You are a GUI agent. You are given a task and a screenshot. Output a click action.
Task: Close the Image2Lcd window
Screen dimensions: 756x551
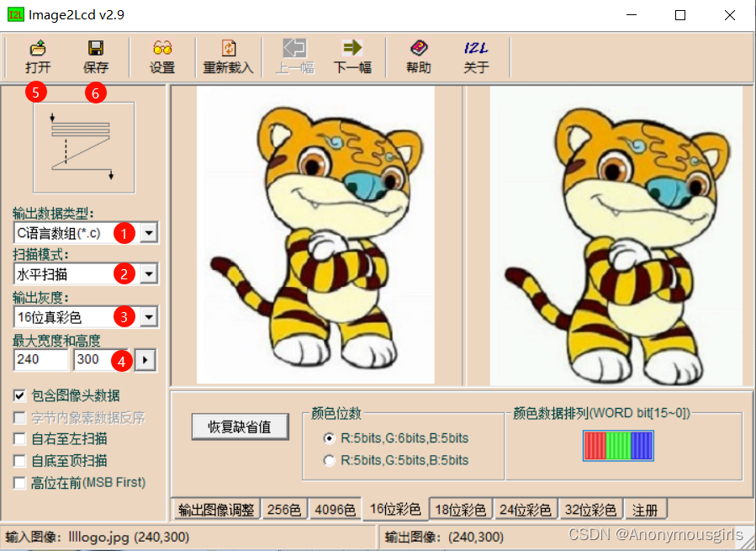coord(730,15)
